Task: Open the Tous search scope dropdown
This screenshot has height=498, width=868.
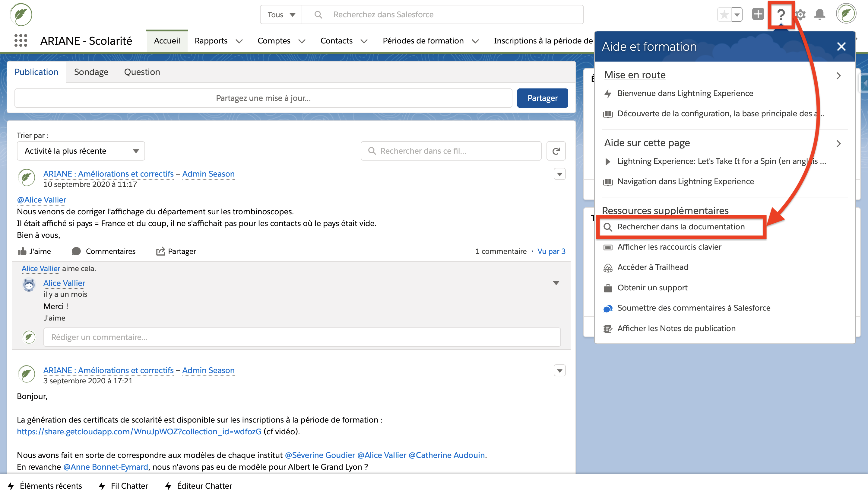Action: (281, 15)
